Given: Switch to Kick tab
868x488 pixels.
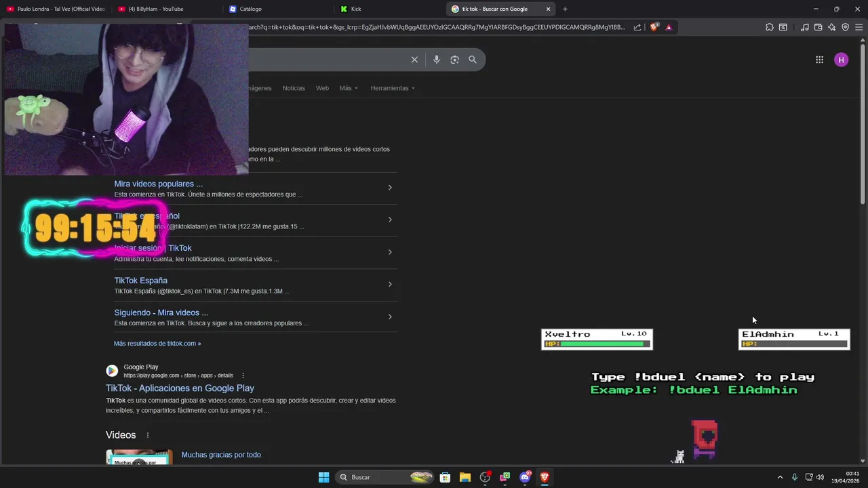Looking at the screenshot, I should (x=391, y=9).
